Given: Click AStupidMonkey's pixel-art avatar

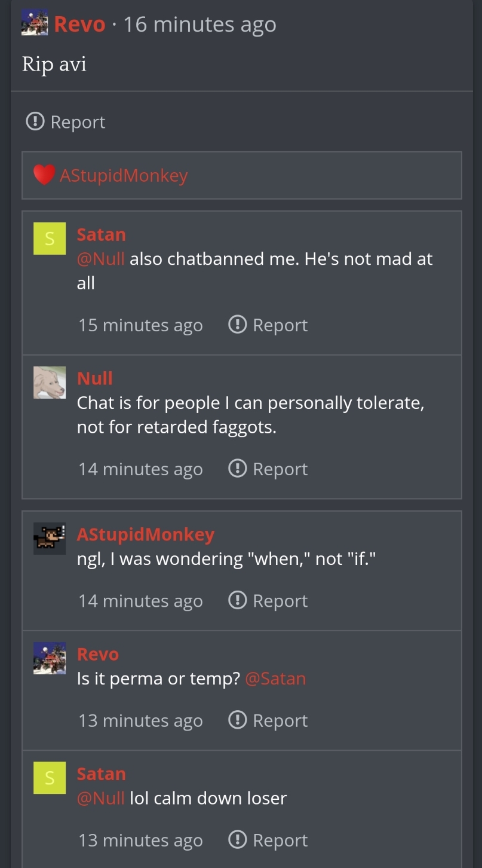Looking at the screenshot, I should (x=50, y=539).
